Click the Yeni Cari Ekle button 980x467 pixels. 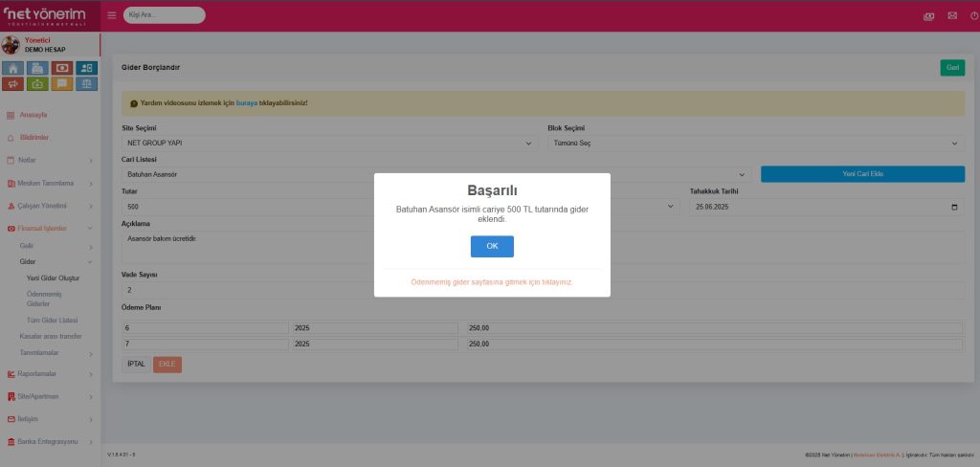click(x=862, y=174)
